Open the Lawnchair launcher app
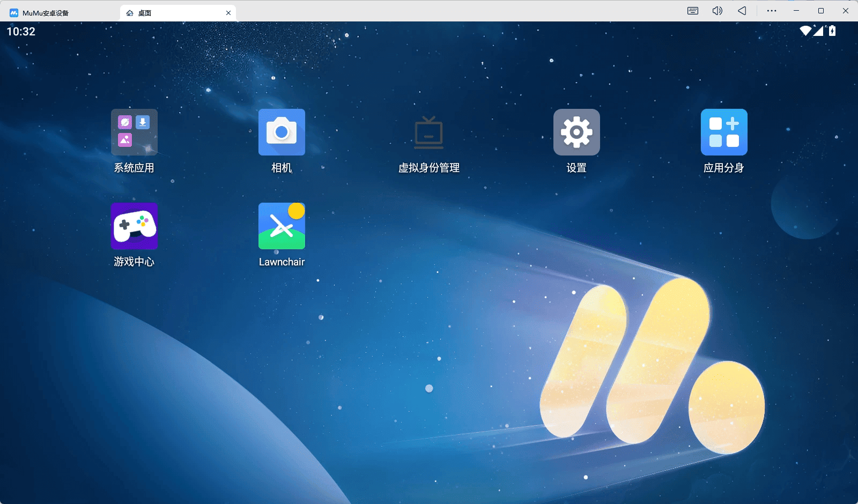Screen dimensions: 858x504 click(282, 226)
